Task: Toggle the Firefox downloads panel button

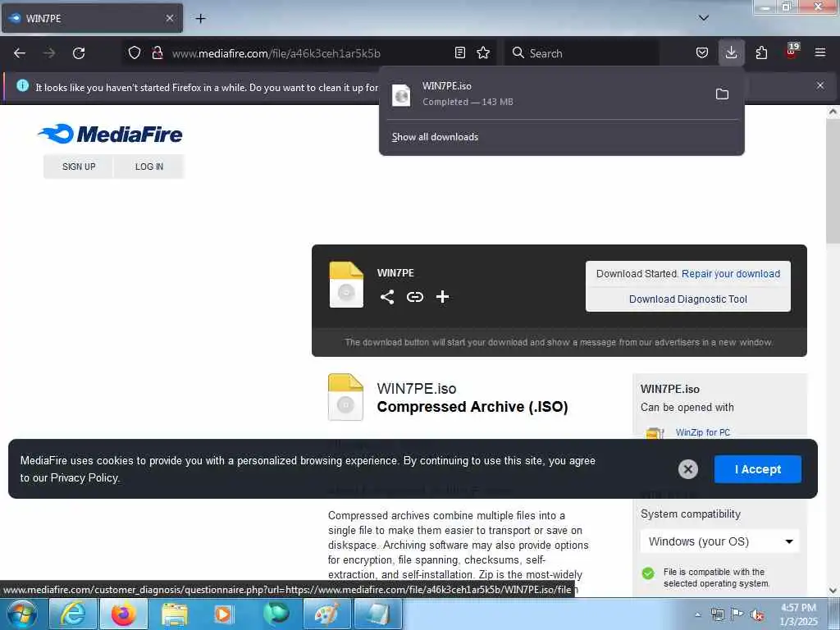Action: [731, 52]
